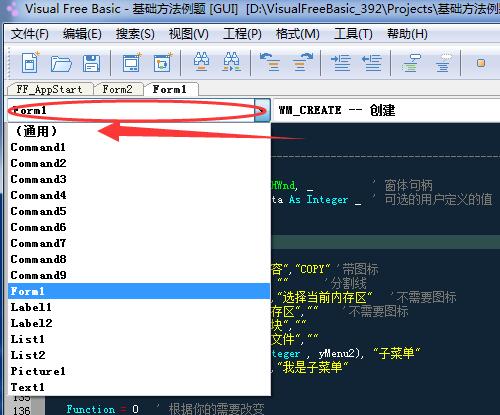Click the 窗体句柄 comment in the code
Image resolution: width=500 pixels, height=415 pixels.
[x=408, y=185]
